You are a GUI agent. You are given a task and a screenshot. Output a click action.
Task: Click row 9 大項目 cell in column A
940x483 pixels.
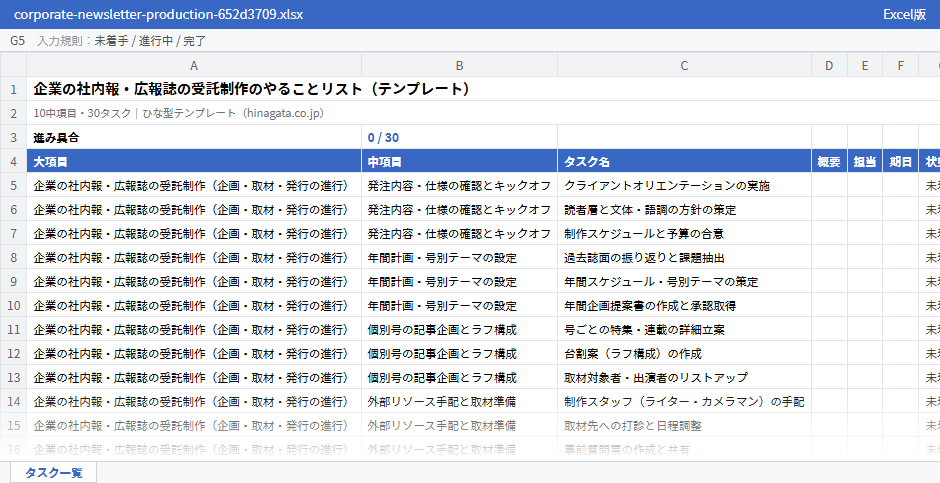[194, 281]
